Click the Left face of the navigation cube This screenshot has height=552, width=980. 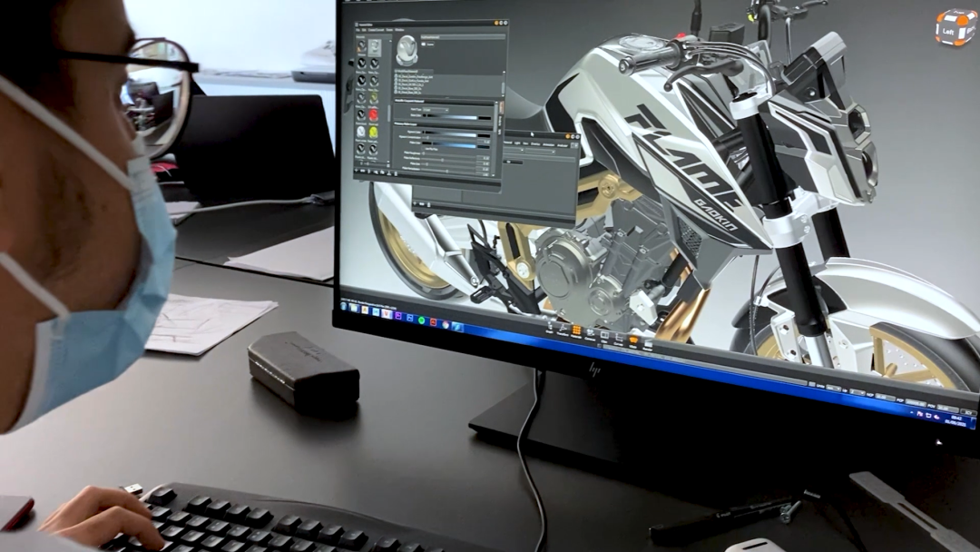(949, 31)
